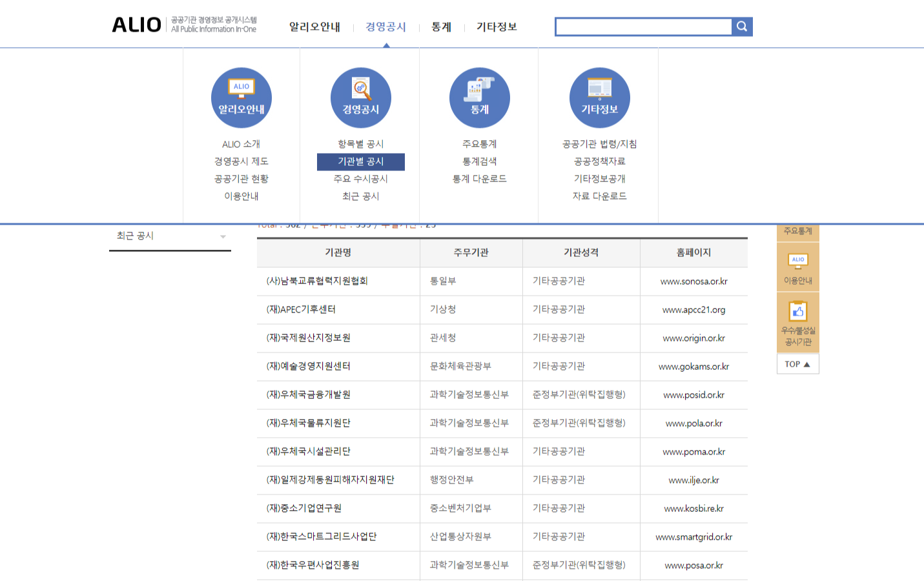Open (재)우체국물류지원단 institution row
Viewport: 924px width, 581px height.
pyautogui.click(x=309, y=423)
